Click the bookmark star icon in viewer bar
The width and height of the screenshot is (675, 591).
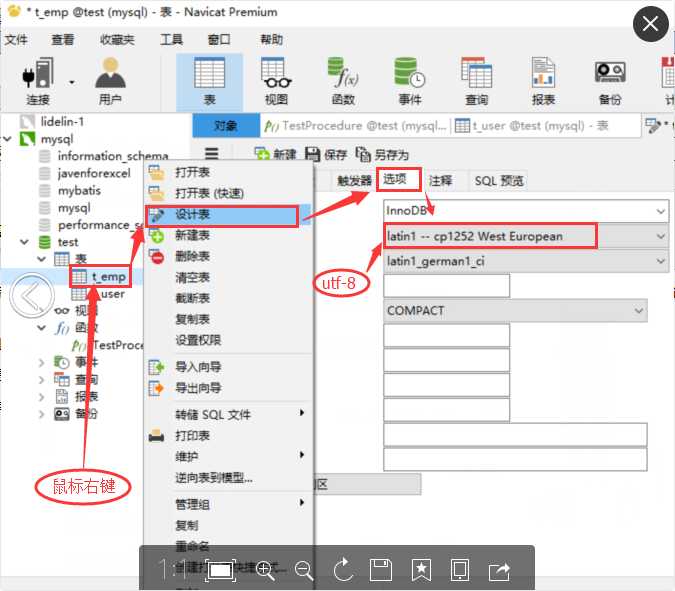(x=421, y=570)
